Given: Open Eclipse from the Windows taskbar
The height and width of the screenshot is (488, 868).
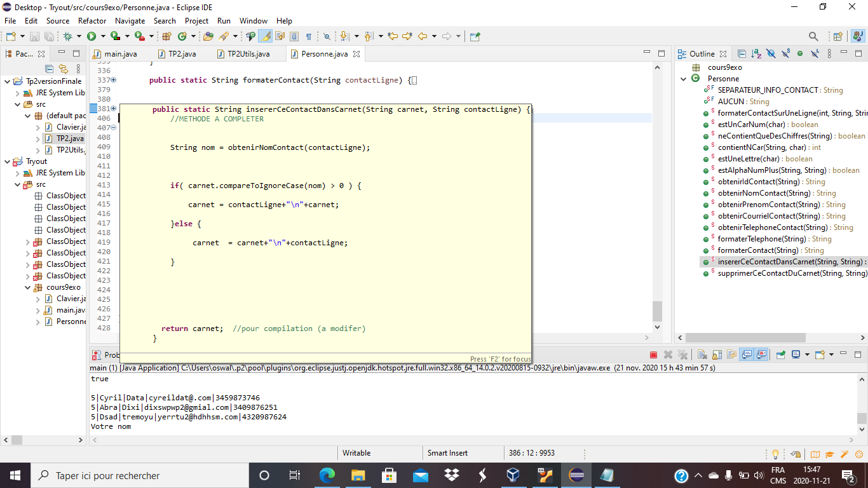Looking at the screenshot, I should 576,475.
